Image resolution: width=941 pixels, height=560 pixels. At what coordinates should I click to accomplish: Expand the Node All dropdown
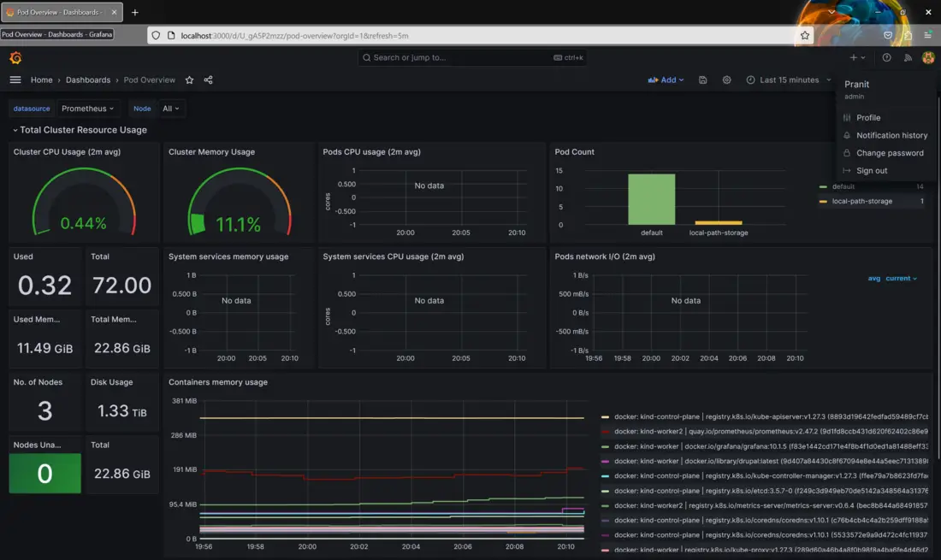(x=171, y=109)
